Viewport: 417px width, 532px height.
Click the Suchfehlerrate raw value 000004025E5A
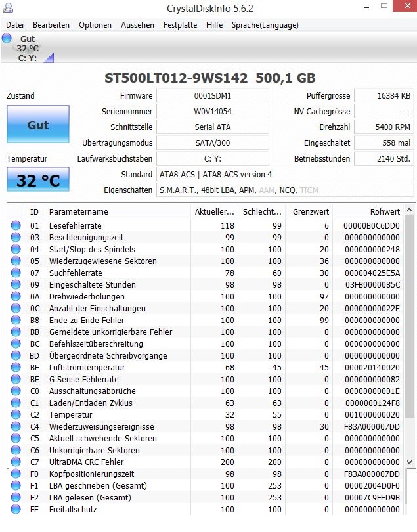[x=372, y=273]
